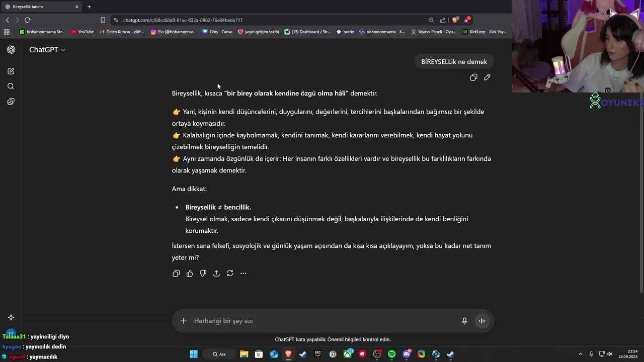Start a new chat via pencil icon
Viewport: 644px width, 362px height.
pos(11,71)
